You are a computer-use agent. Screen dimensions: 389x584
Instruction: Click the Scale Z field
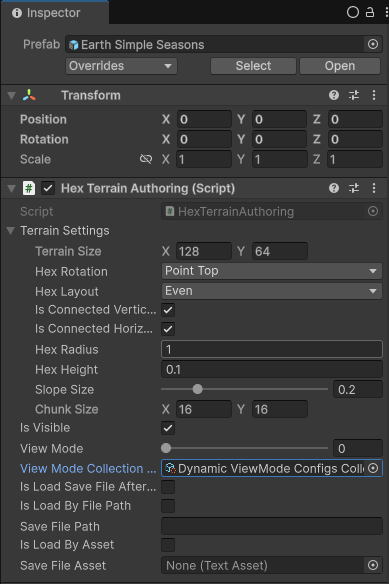click(x=355, y=159)
